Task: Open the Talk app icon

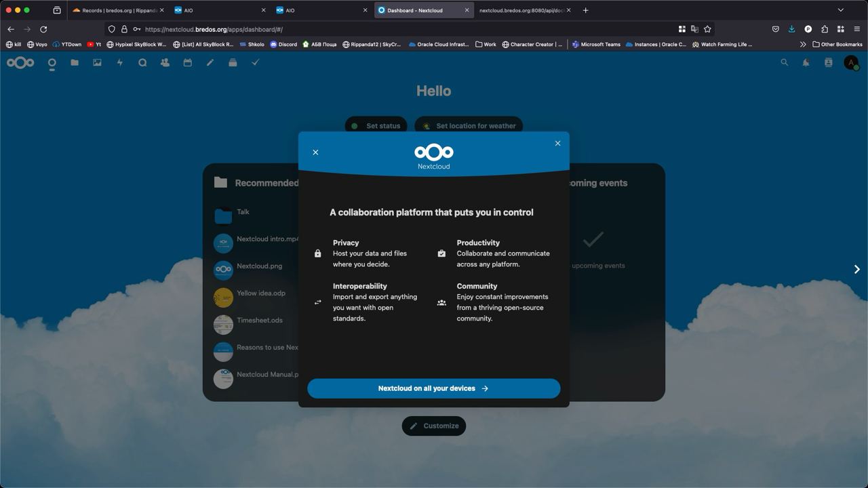Action: click(142, 62)
